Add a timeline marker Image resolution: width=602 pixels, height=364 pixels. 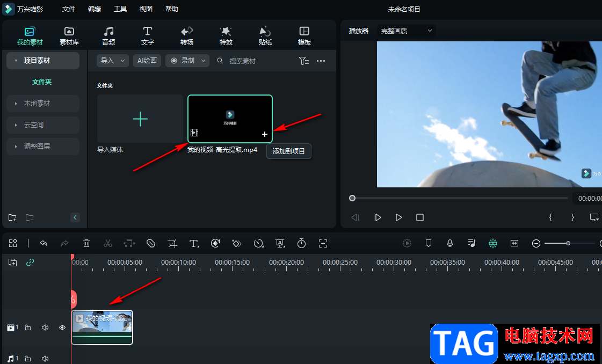tap(429, 243)
